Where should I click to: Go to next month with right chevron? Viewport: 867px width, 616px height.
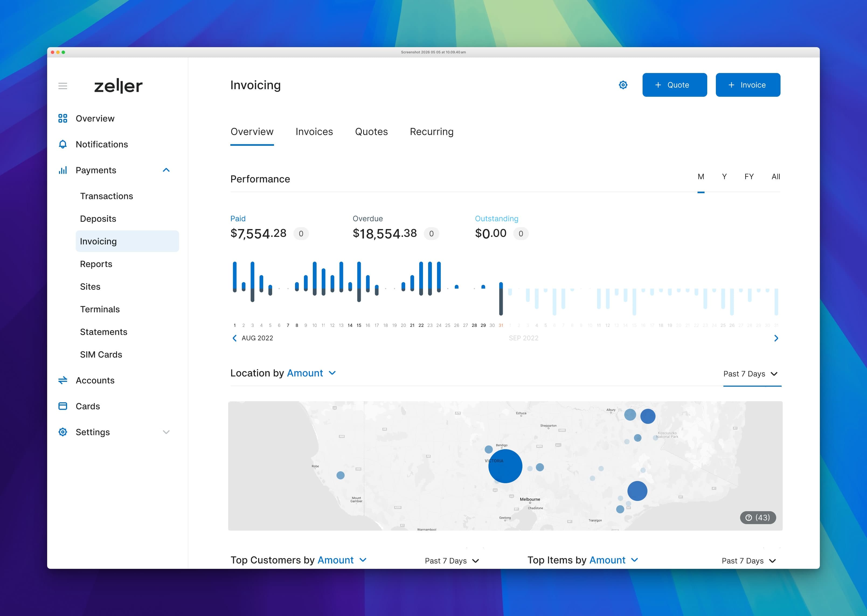tap(776, 338)
